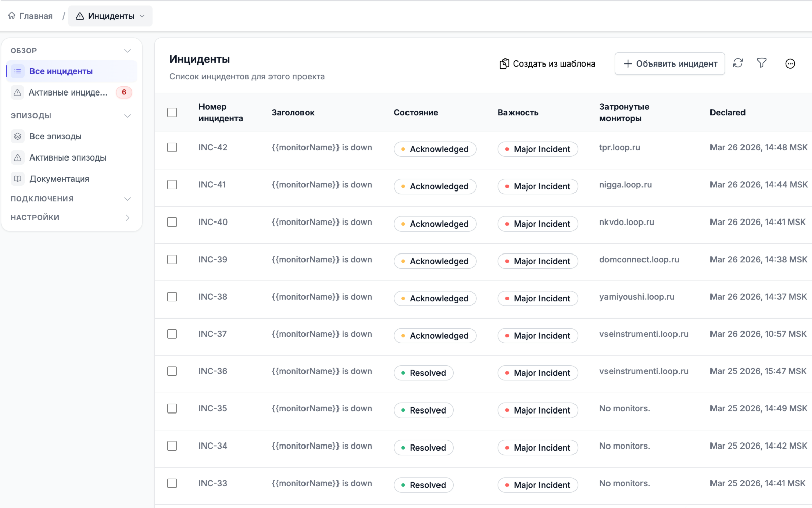
Task: Collapse the ПОДКЛЮЧЕНИЯ sidebar section
Action: [x=127, y=199]
